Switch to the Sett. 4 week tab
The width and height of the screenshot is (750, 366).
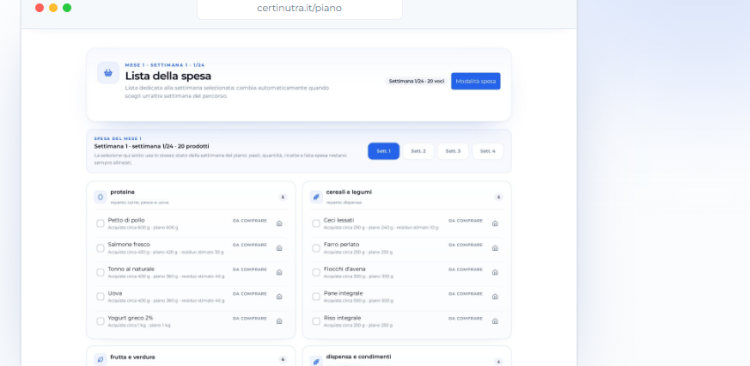[x=488, y=151]
